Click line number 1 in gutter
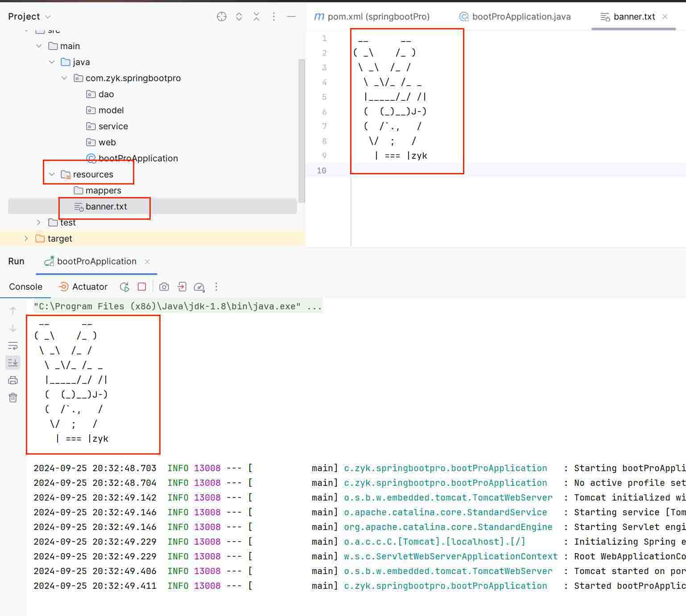The image size is (686, 616). 324,38
